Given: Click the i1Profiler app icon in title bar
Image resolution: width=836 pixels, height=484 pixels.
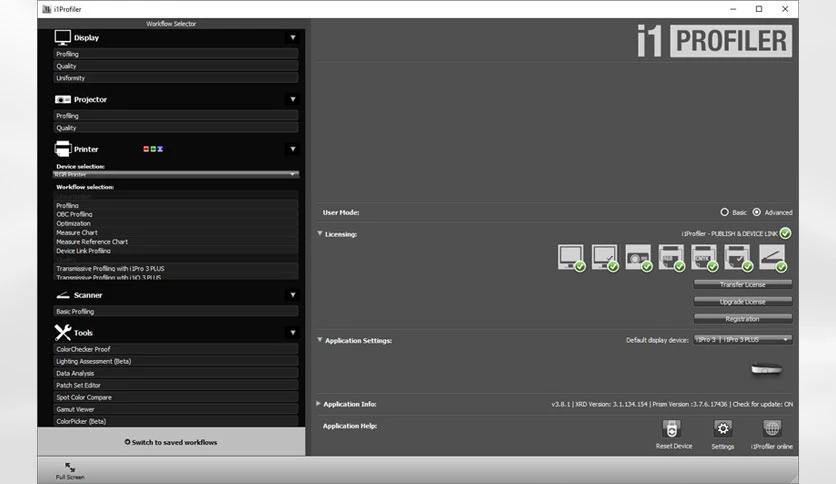Looking at the screenshot, I should 47,9.
